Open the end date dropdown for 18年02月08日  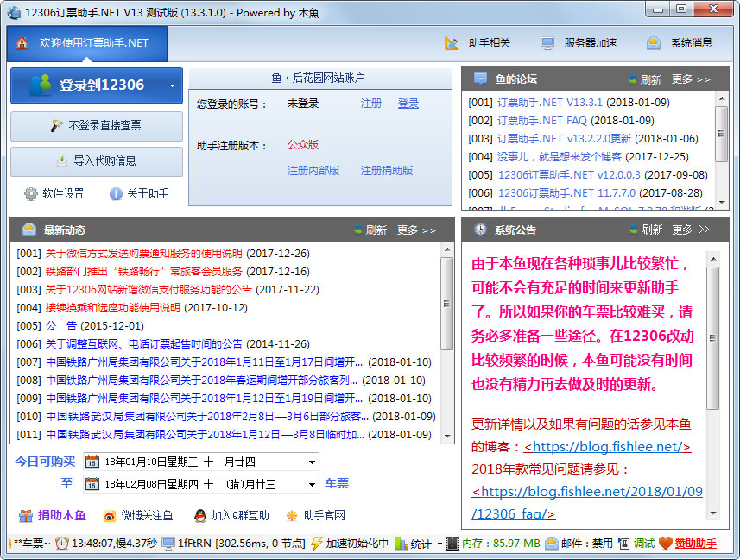click(x=311, y=484)
